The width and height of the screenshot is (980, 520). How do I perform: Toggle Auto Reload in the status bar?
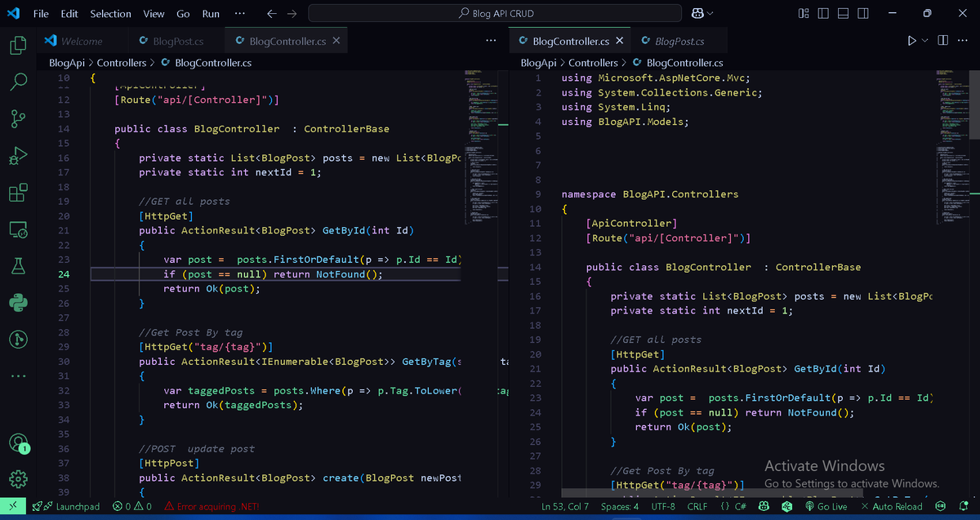coord(893,506)
